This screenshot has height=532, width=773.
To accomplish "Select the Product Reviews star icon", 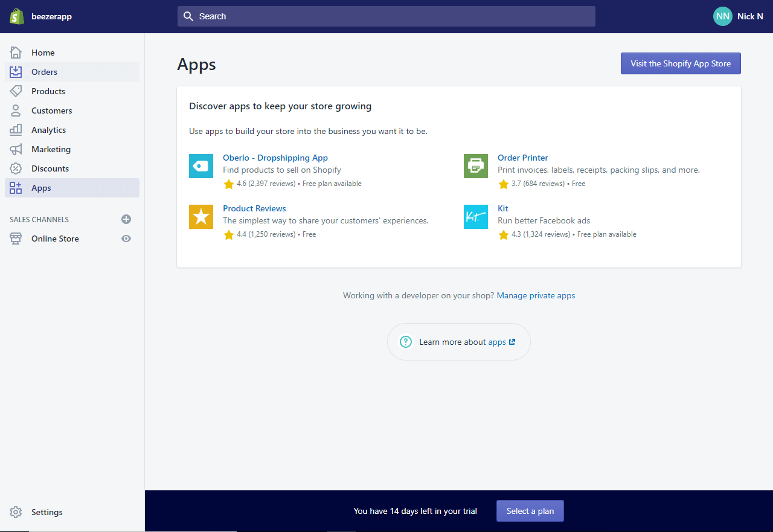I will click(201, 217).
